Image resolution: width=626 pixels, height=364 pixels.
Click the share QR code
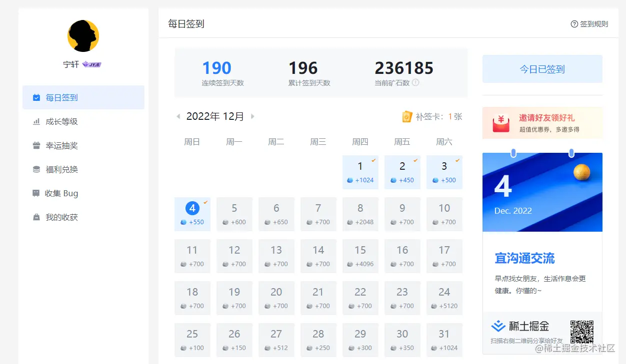pyautogui.click(x=582, y=332)
